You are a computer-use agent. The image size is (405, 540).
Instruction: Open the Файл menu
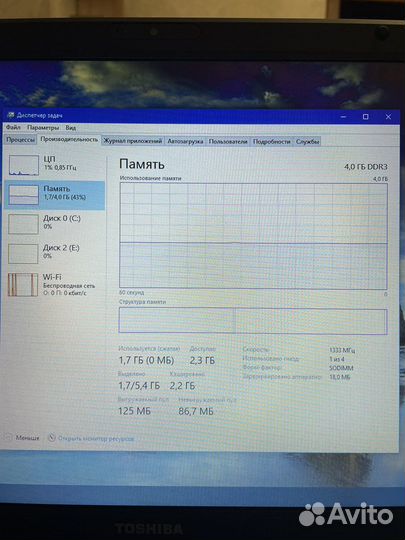tap(13, 127)
